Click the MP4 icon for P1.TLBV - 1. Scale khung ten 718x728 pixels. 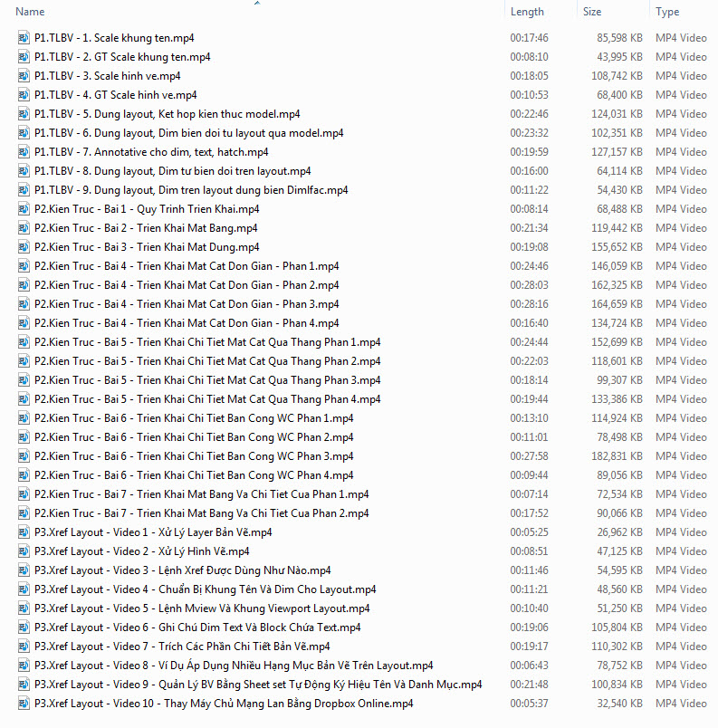24,38
